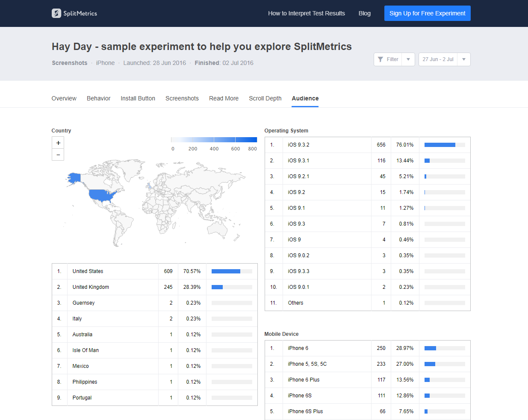Select the Scroll Depth tab
Image resolution: width=528 pixels, height=420 pixels.
click(265, 98)
